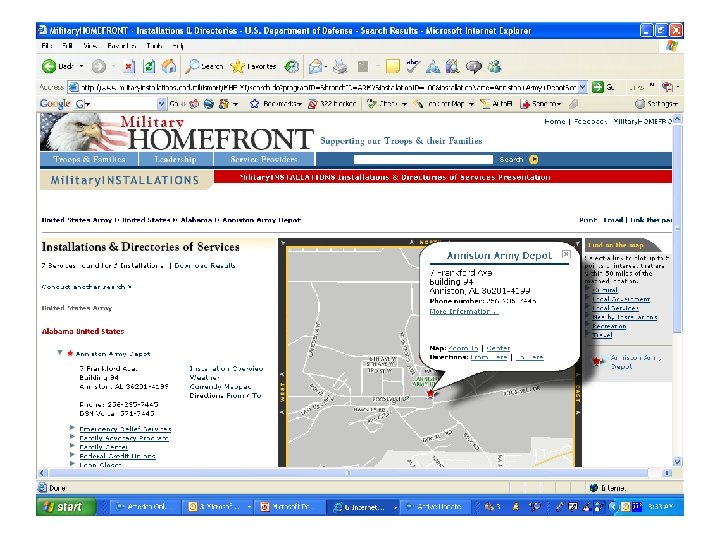Select the Troops & Families tab
This screenshot has height=540, width=720.
pyautogui.click(x=89, y=159)
